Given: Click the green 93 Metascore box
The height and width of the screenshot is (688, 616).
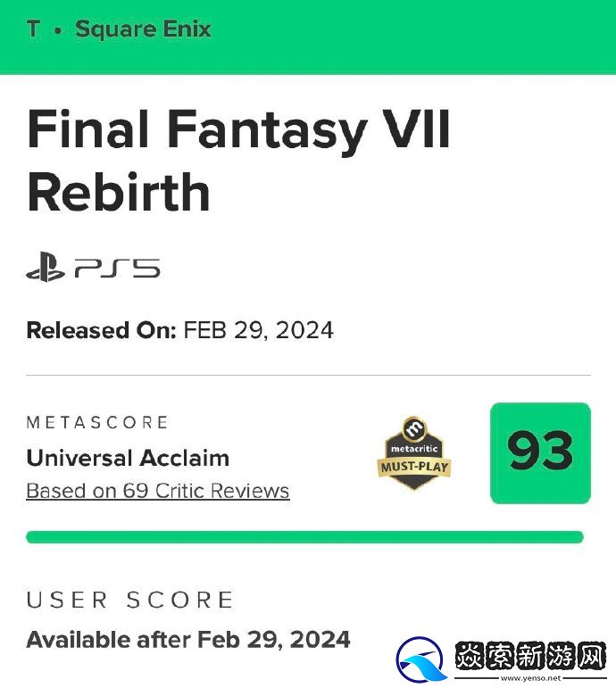Looking at the screenshot, I should 540,452.
